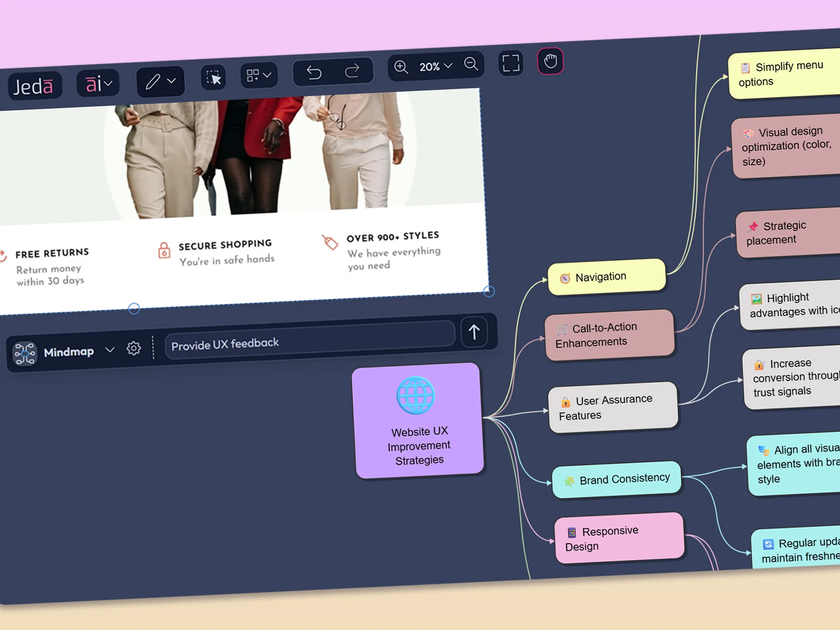Activate the selection cursor tool
Image resolution: width=840 pixels, height=630 pixels.
click(213, 77)
